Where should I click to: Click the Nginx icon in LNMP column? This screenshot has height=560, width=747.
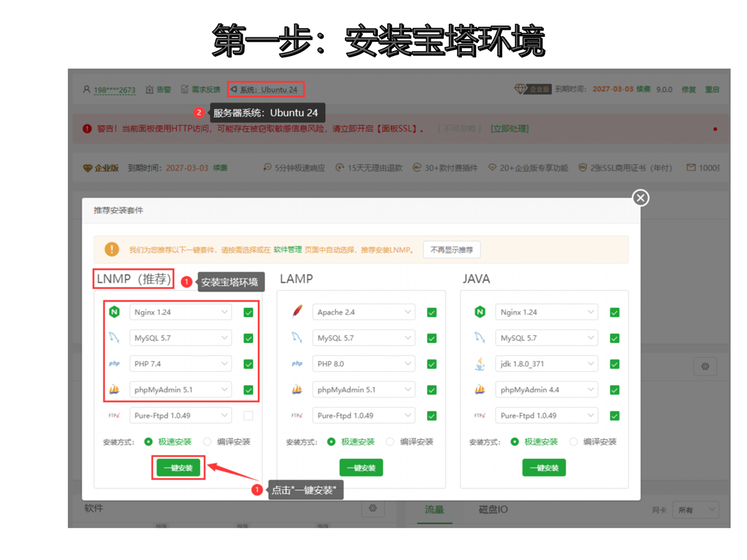[114, 312]
